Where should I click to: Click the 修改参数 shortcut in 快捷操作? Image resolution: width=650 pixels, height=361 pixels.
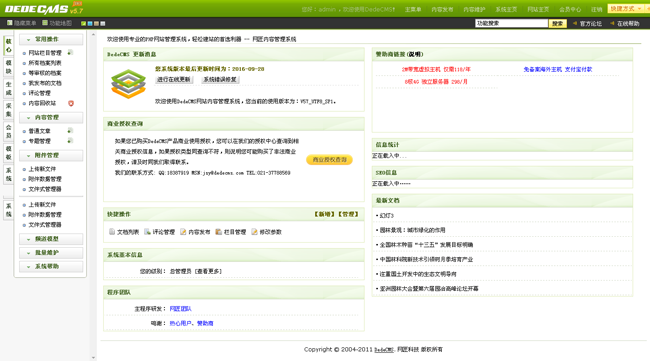coord(267,232)
